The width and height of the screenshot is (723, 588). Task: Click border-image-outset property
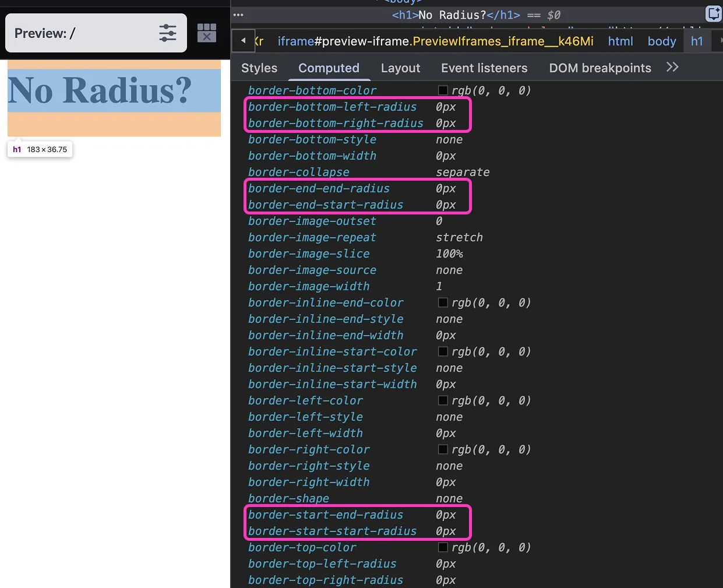pyautogui.click(x=312, y=221)
